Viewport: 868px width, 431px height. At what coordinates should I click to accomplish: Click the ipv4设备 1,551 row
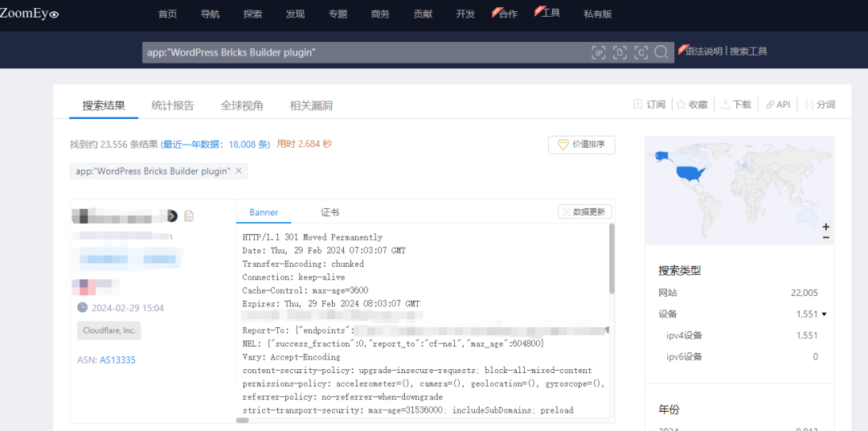(x=742, y=335)
